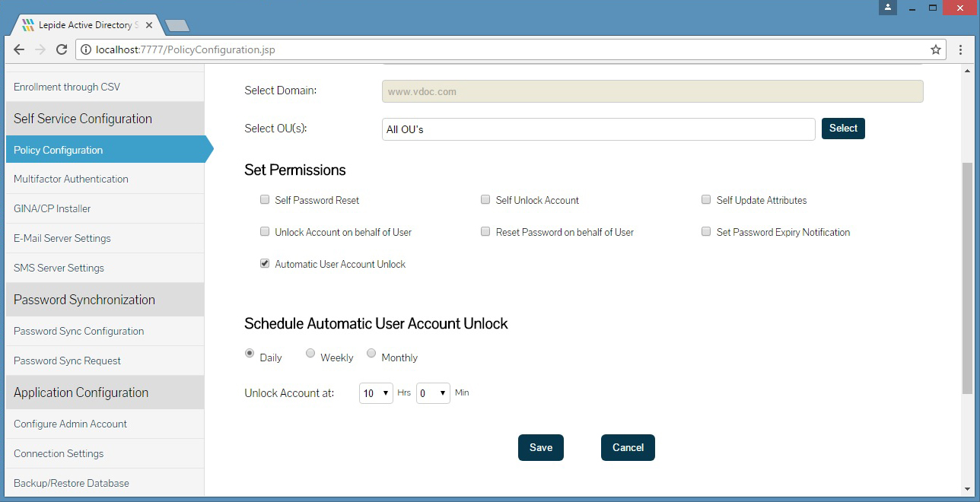
Task: Open the Hrs dropdown for unlock time
Action: [376, 393]
